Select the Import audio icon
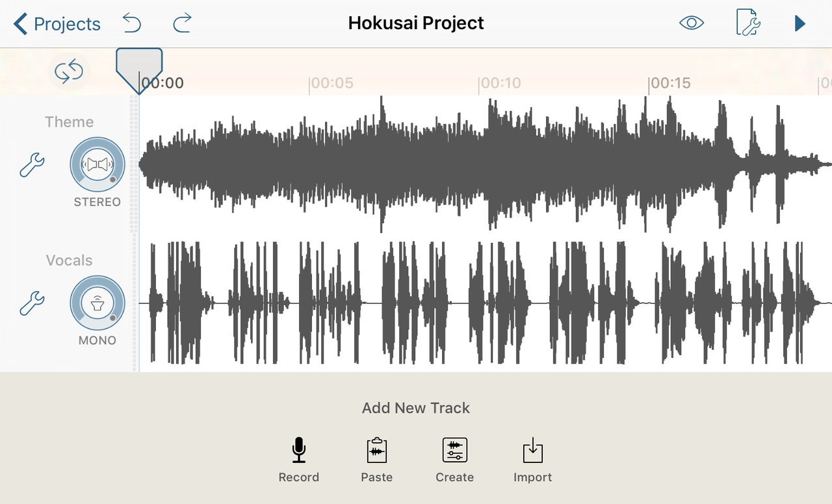The width and height of the screenshot is (832, 504). (532, 450)
